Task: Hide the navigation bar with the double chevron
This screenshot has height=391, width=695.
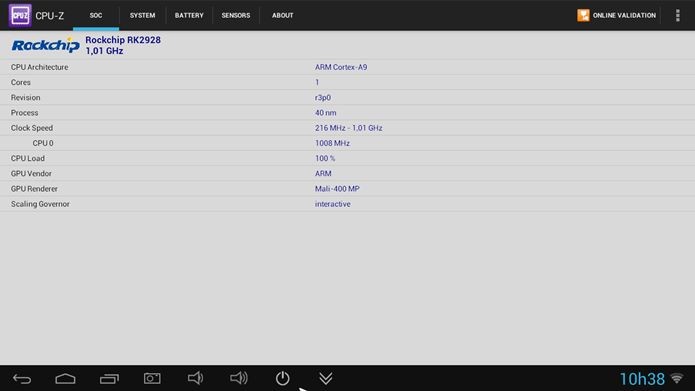Action: tap(326, 378)
